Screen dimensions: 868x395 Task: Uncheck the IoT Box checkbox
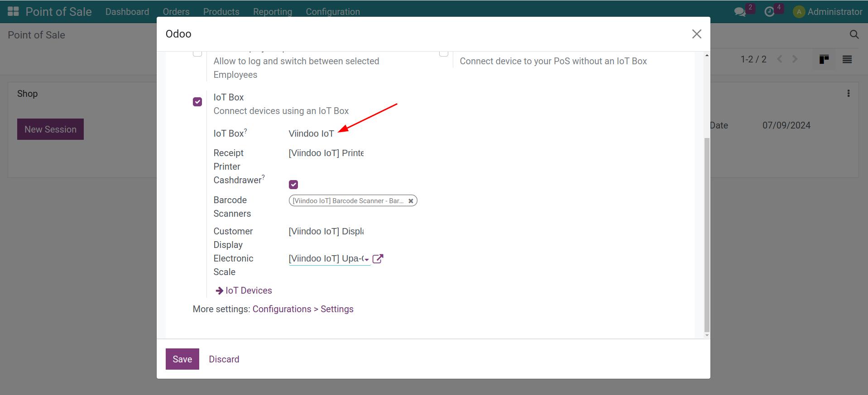tap(197, 102)
